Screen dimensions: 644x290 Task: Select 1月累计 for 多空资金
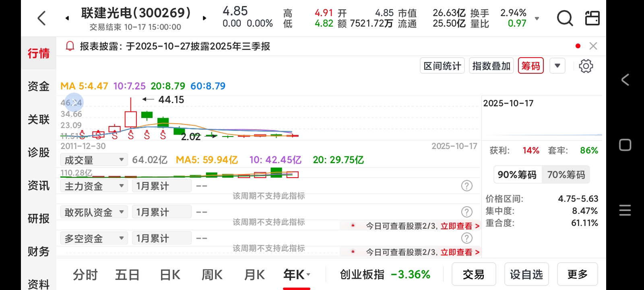point(161,238)
